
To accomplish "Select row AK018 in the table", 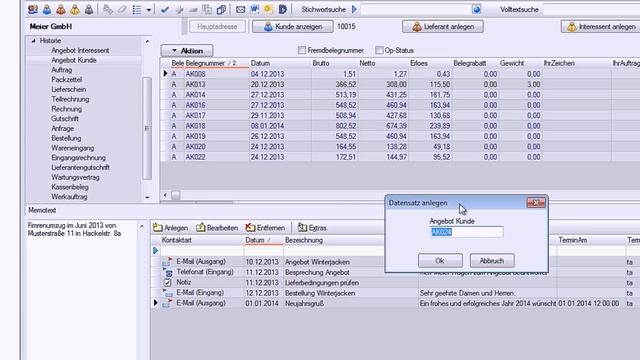I will click(400, 126).
